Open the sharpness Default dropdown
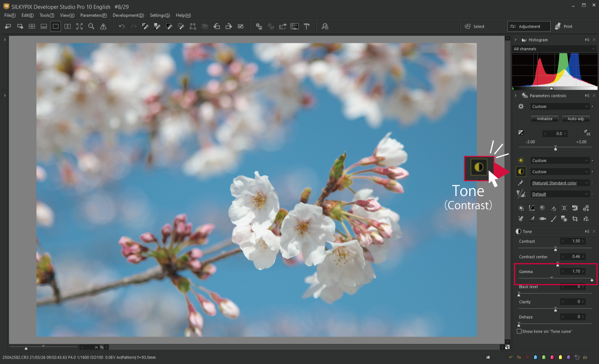The width and height of the screenshot is (599, 364). point(560,194)
